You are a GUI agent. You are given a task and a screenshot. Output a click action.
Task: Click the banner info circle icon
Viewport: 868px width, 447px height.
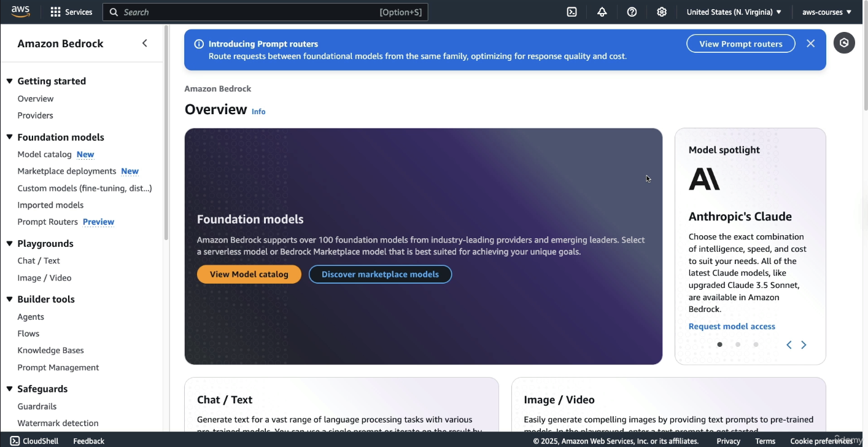pyautogui.click(x=199, y=44)
